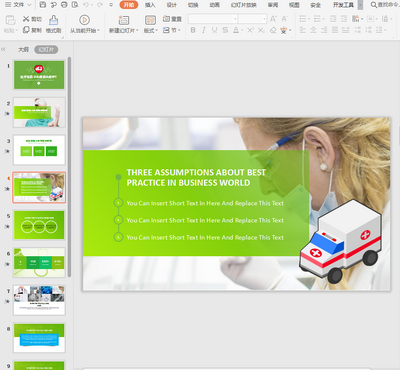Click the Increase Indent icon
This screenshot has height=370, width=400.
tap(344, 19)
